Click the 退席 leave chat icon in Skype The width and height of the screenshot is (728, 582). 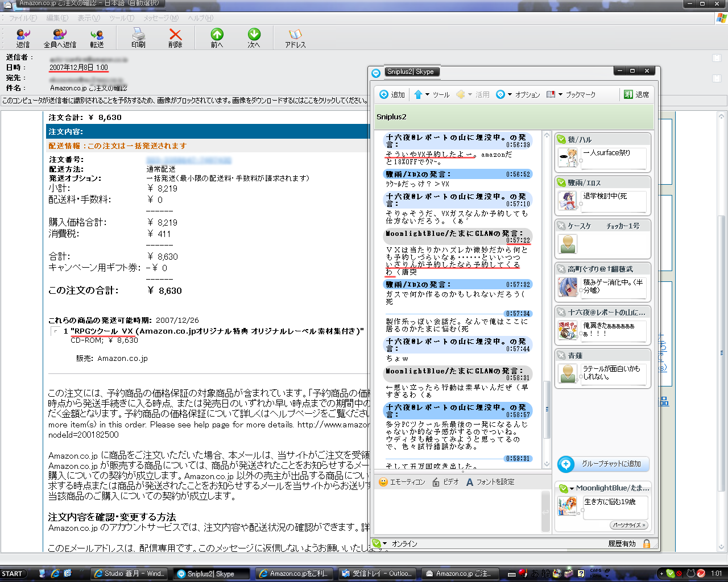pyautogui.click(x=628, y=94)
